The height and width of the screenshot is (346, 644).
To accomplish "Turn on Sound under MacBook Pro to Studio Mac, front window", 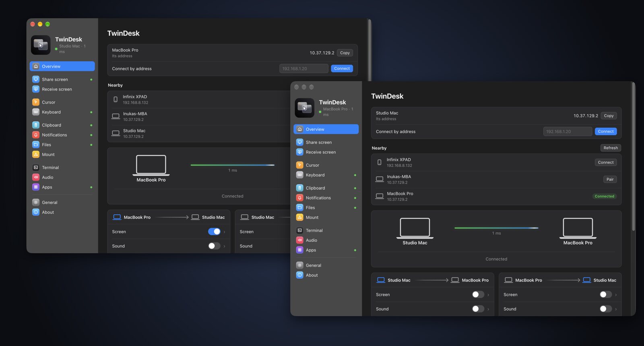I will (605, 309).
